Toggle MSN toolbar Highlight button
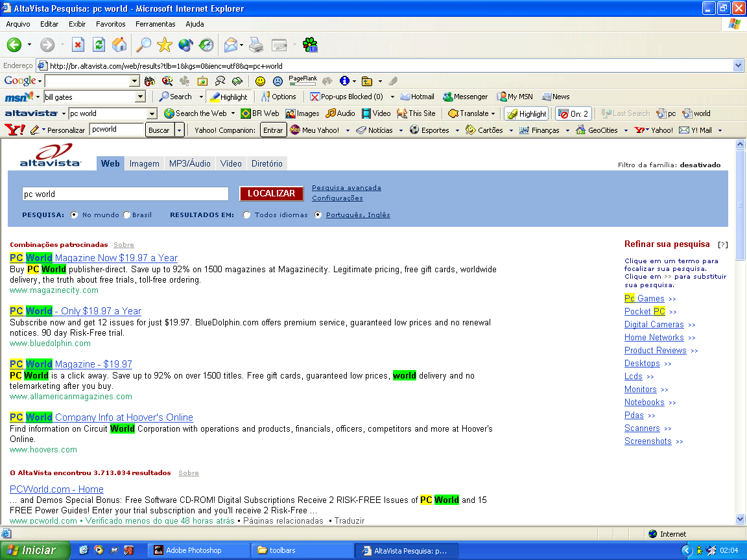This screenshot has width=747, height=560. [x=229, y=97]
